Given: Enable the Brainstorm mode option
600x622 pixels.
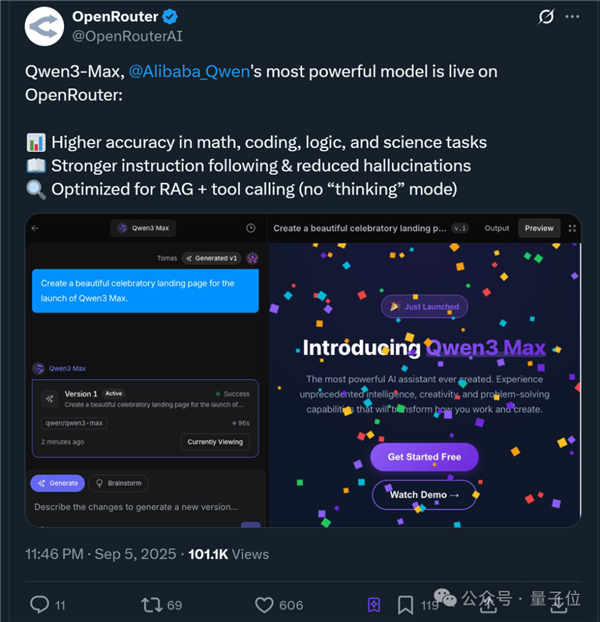Looking at the screenshot, I should point(120,483).
